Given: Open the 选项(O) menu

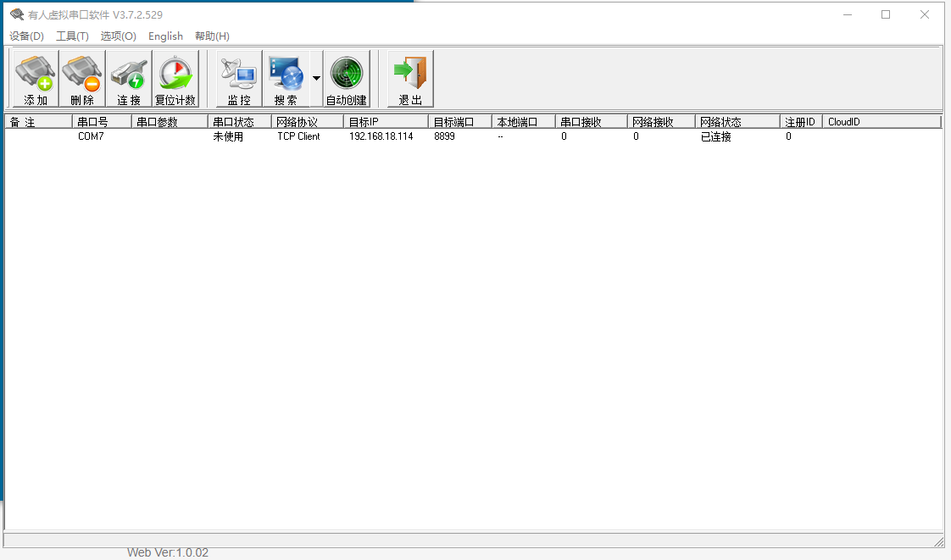Looking at the screenshot, I should click(118, 36).
